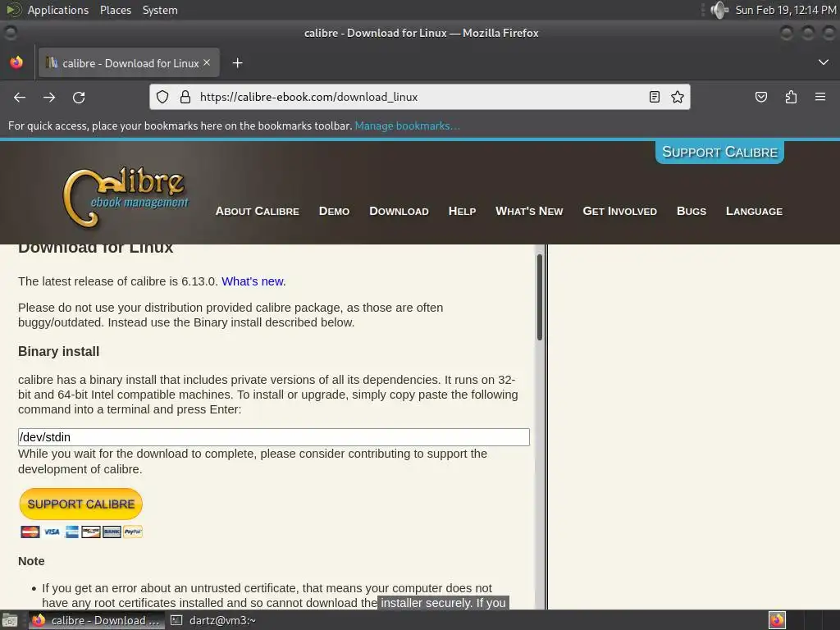Open Get Involved navigation item
The width and height of the screenshot is (840, 630).
(620, 211)
